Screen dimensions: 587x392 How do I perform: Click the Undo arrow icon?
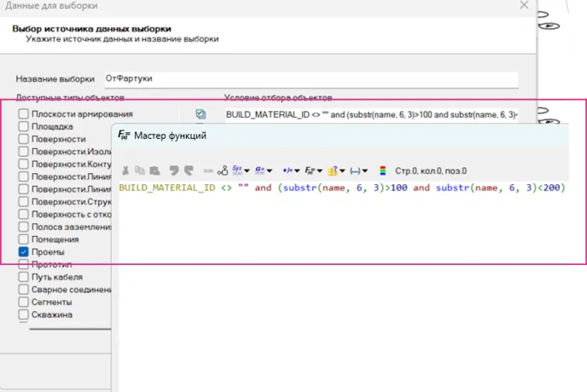click(174, 170)
